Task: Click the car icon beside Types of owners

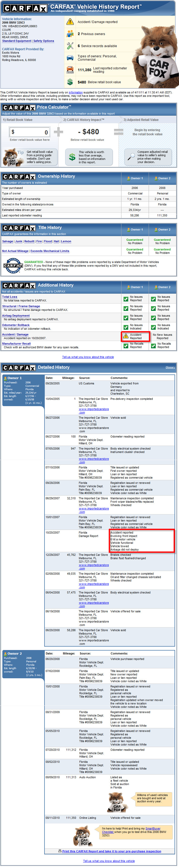Action: 70,58
